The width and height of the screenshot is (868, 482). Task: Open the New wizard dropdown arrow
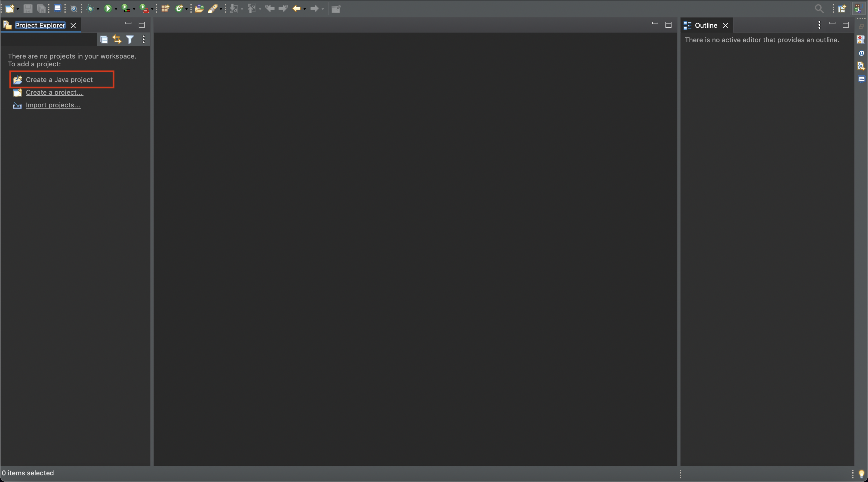click(17, 9)
